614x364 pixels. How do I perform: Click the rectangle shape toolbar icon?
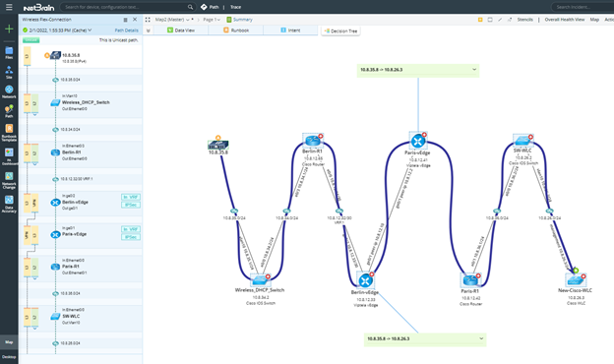point(490,20)
